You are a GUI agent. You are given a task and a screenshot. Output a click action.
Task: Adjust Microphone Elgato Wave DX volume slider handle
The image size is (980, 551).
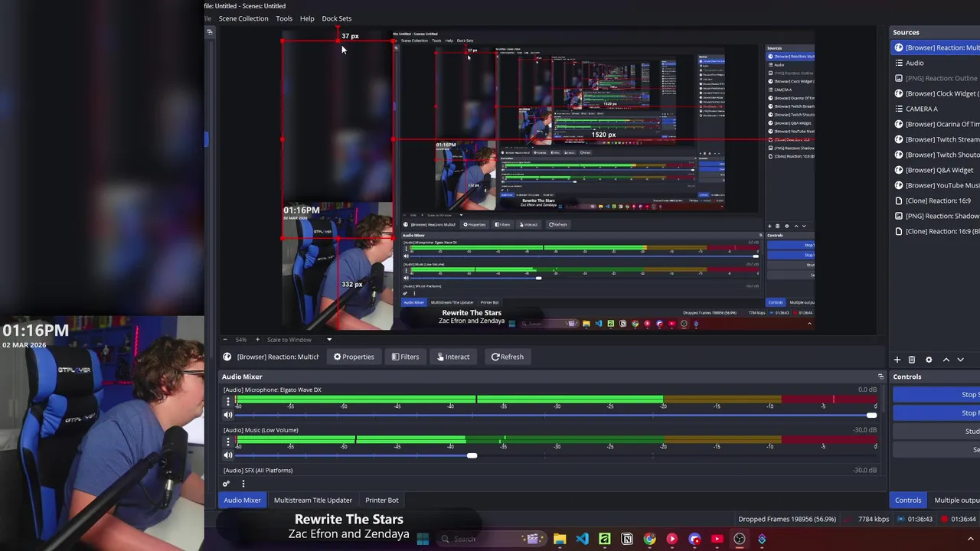tap(871, 415)
